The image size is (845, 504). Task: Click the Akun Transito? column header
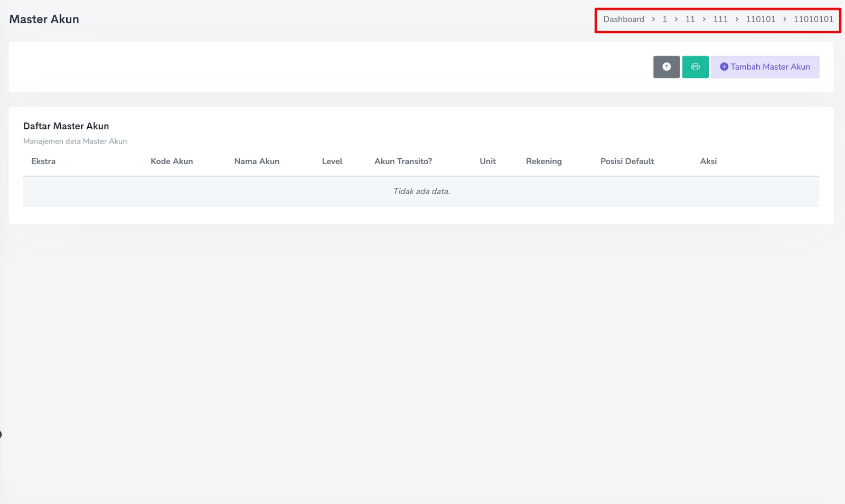coord(403,161)
